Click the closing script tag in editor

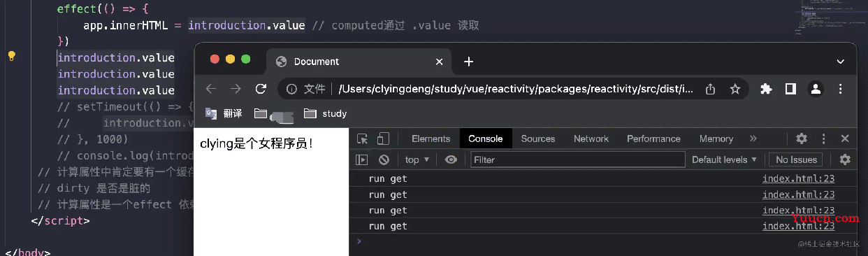61,220
